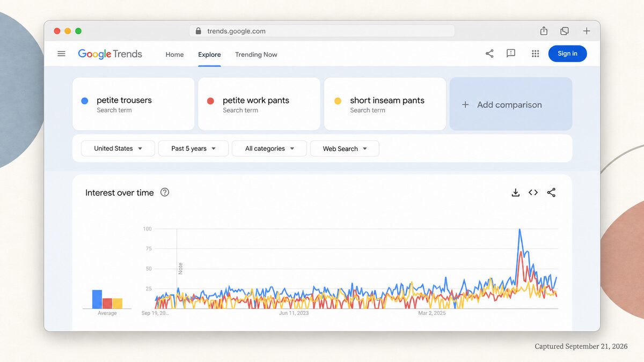Click the Mar 2, 2025 axis label
This screenshot has width=644, height=362.
(432, 313)
